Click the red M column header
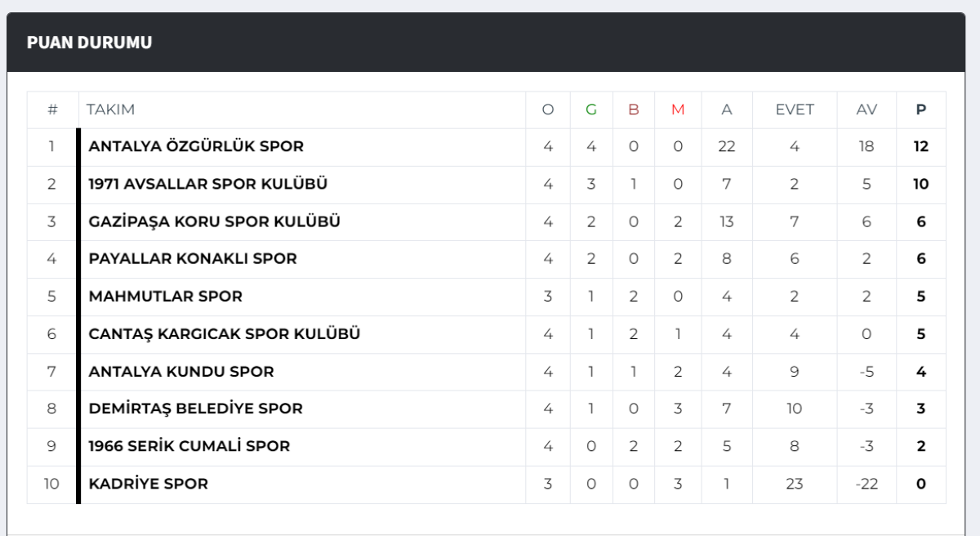Screen dimensions: 980x536 point(678,109)
